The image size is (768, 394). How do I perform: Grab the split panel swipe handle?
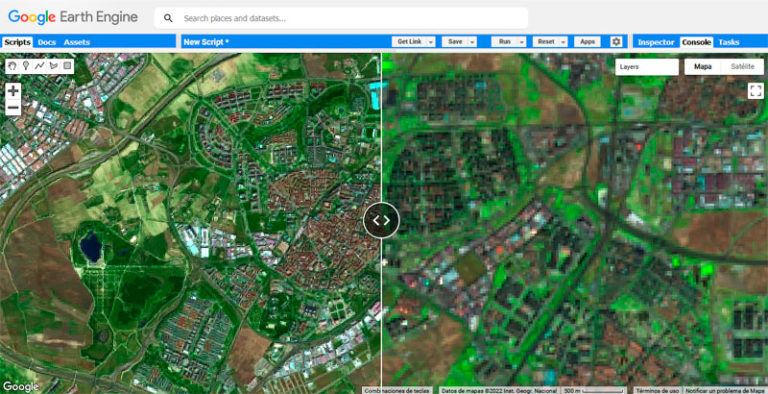[x=382, y=221]
